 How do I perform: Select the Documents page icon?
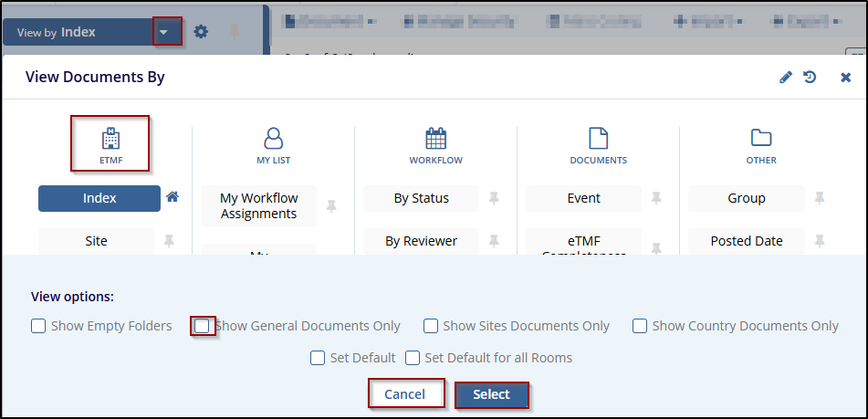point(598,139)
